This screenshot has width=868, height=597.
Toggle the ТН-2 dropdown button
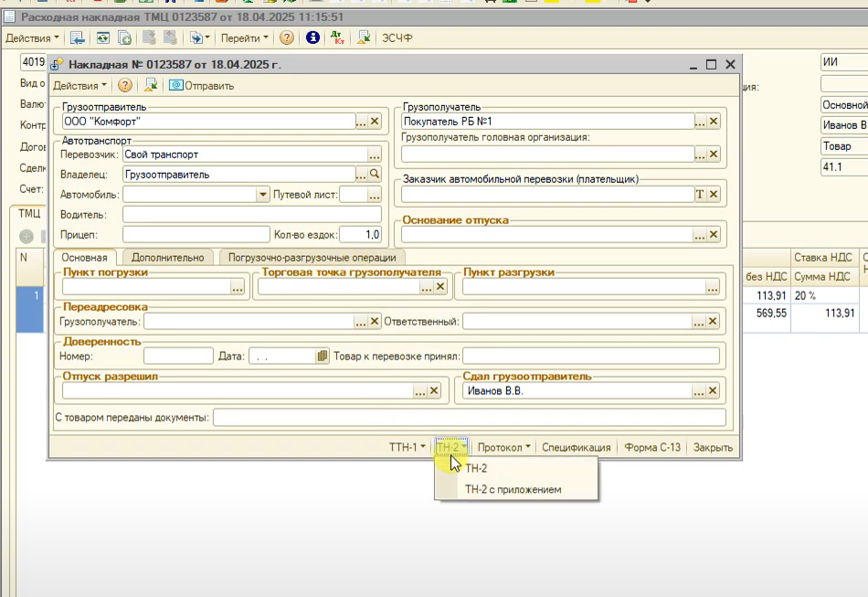[x=450, y=447]
